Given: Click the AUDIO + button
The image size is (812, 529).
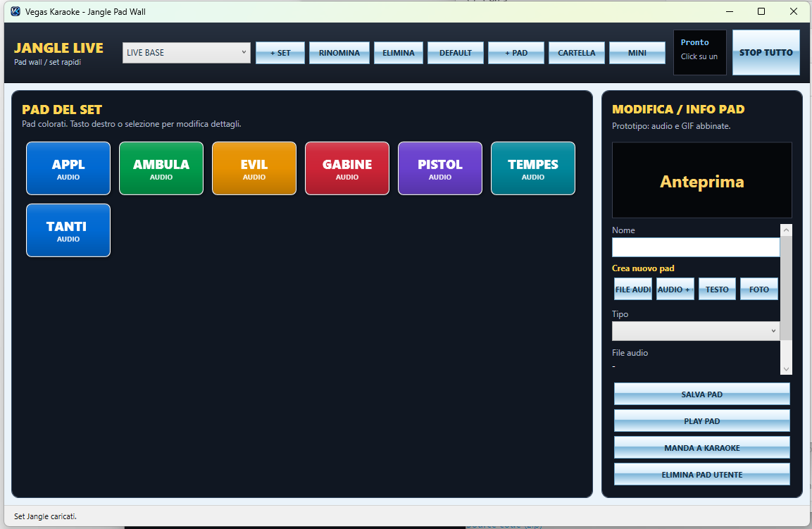Looking at the screenshot, I should [675, 289].
